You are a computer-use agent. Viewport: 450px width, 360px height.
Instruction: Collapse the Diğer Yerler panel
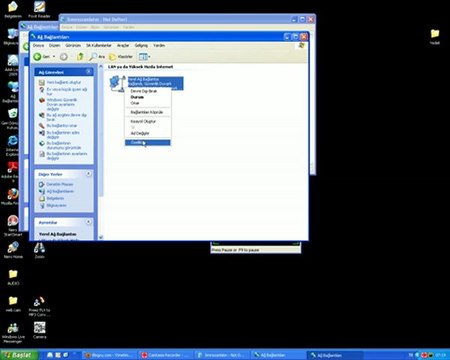[x=89, y=174]
